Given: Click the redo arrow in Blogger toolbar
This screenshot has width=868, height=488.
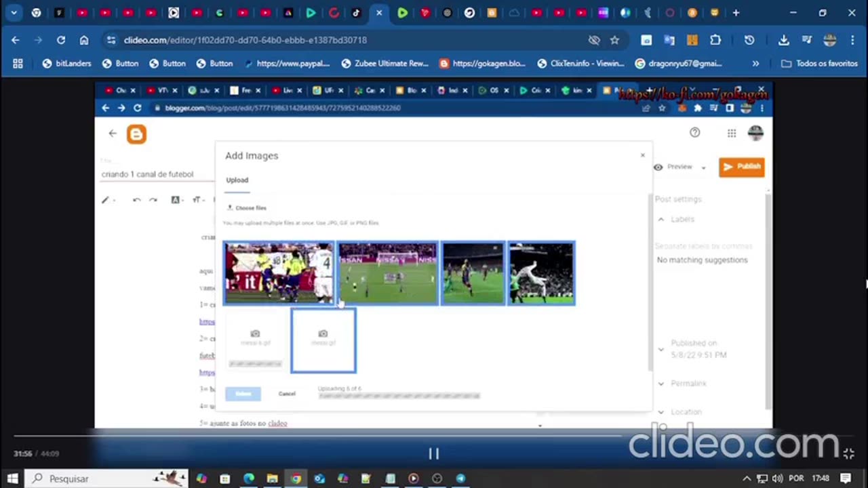Looking at the screenshot, I should click(153, 200).
